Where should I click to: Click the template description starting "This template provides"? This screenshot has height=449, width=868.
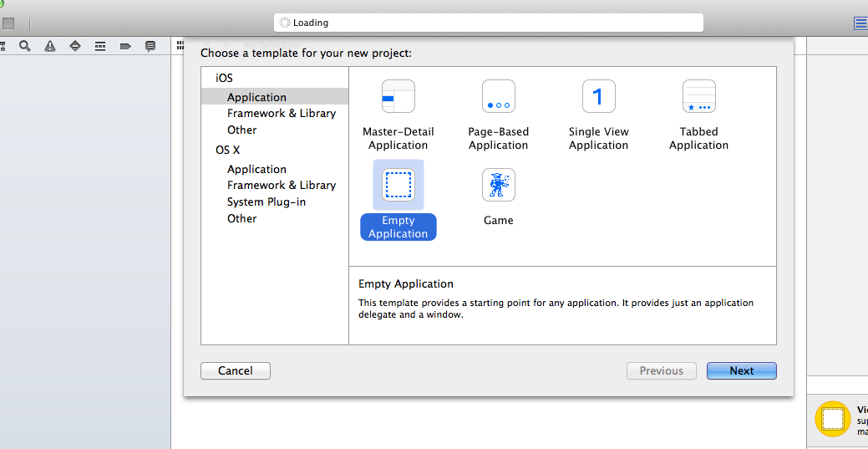point(556,309)
